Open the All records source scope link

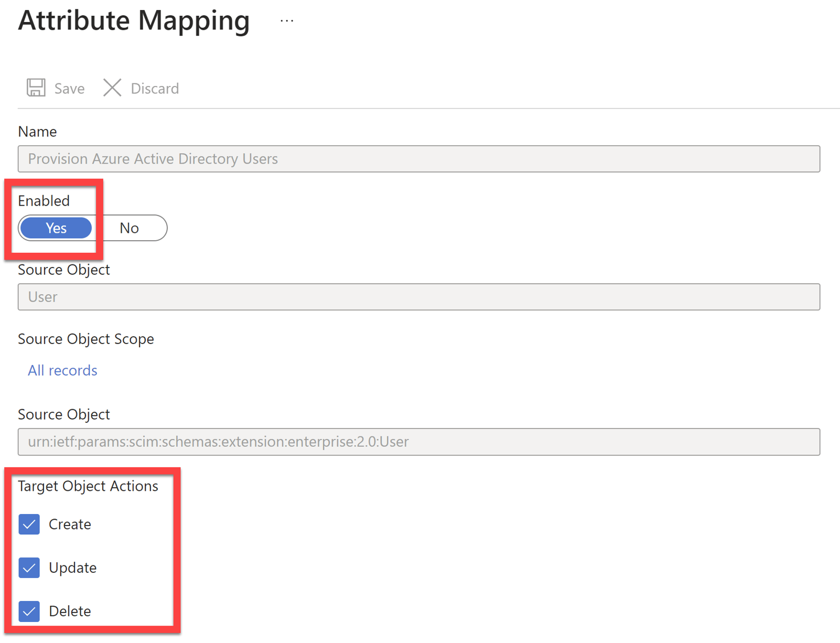click(x=62, y=370)
